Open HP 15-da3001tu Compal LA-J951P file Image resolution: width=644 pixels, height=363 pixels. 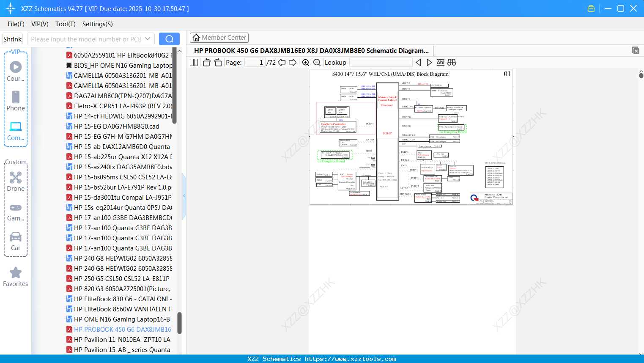[x=119, y=197]
